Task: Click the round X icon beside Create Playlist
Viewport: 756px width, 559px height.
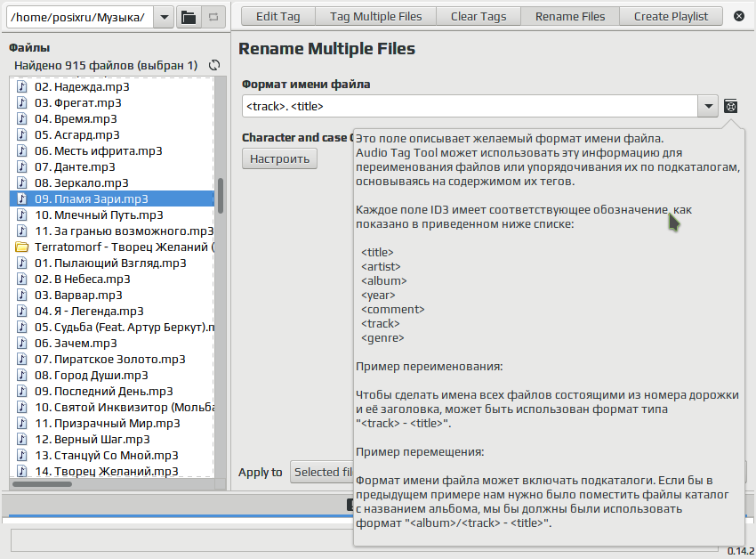Action: [x=738, y=16]
